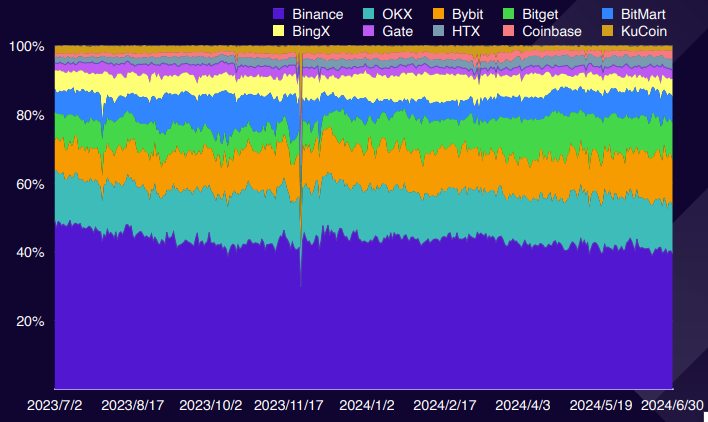Viewport: 708px width, 422px height.
Task: Click the 2023/10/2 date label
Action: 210,405
